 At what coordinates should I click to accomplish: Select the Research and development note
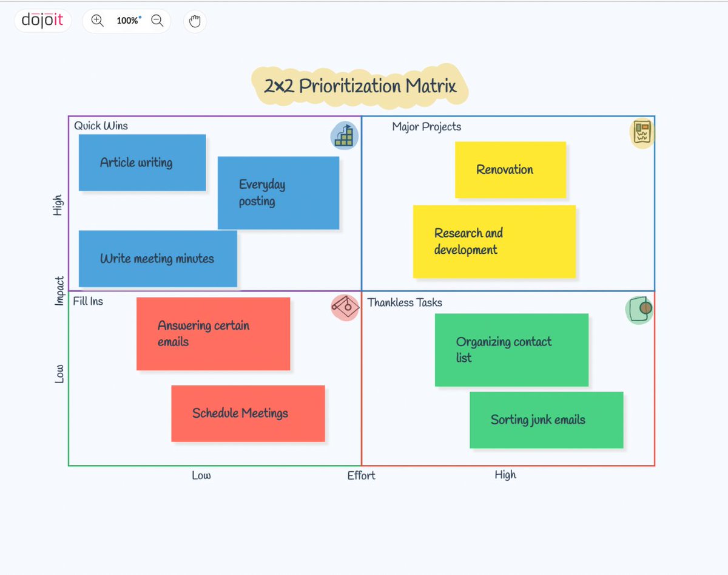click(494, 242)
